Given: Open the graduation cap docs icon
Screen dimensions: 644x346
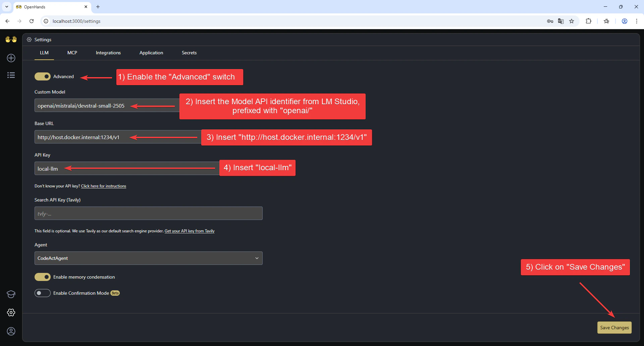Looking at the screenshot, I should [11, 294].
